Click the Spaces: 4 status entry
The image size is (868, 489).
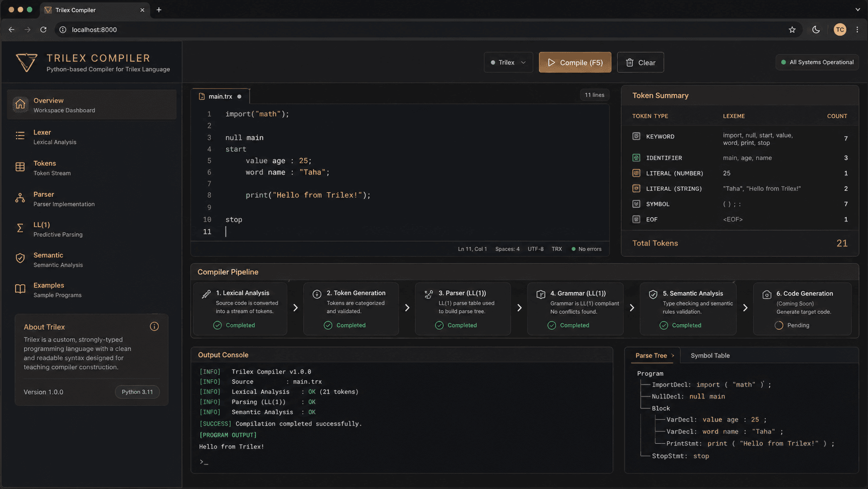click(x=507, y=249)
